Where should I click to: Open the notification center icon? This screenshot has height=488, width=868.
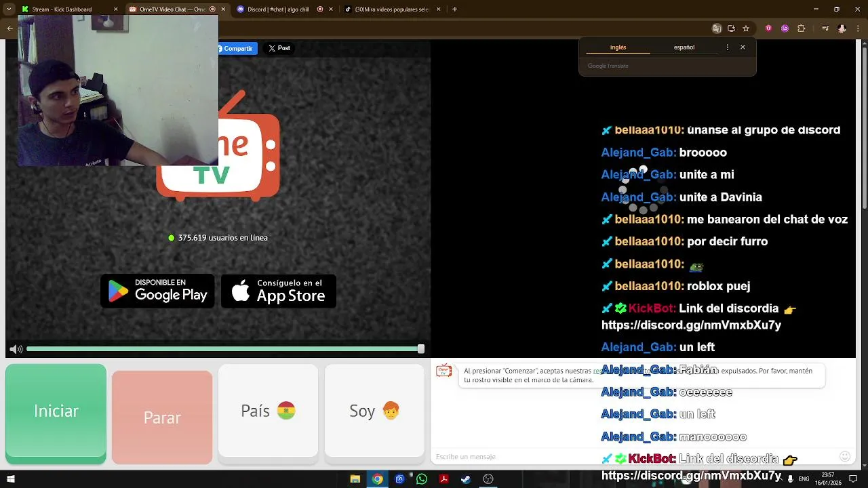[x=854, y=479]
